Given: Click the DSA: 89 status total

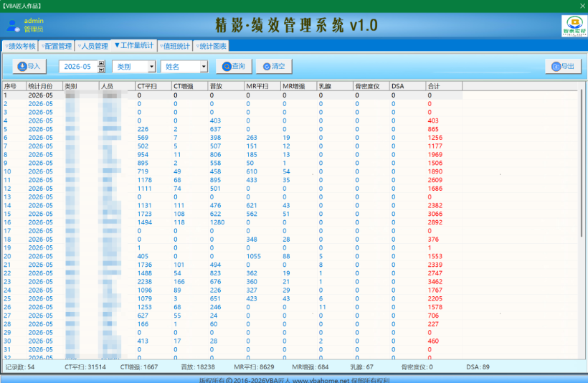Looking at the screenshot, I should (x=478, y=367).
